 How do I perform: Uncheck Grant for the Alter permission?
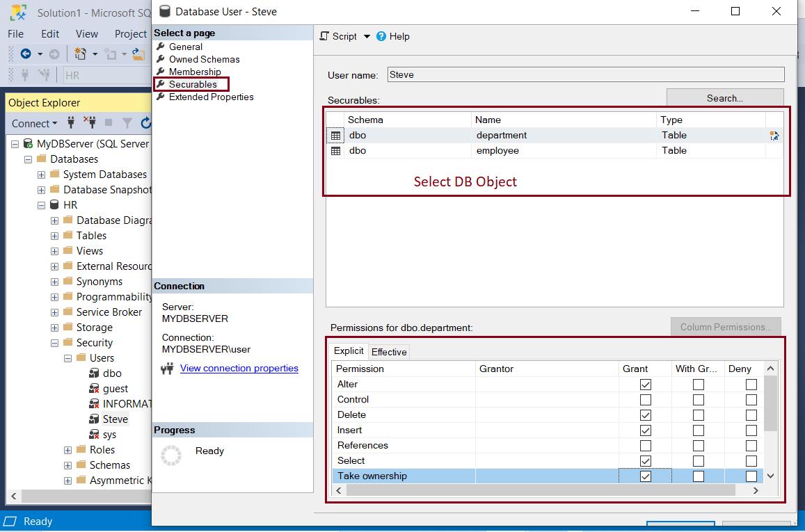pos(644,384)
